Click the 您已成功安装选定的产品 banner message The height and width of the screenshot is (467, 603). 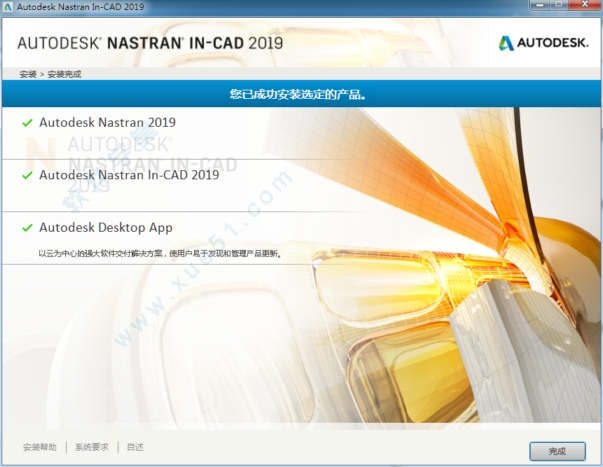297,94
